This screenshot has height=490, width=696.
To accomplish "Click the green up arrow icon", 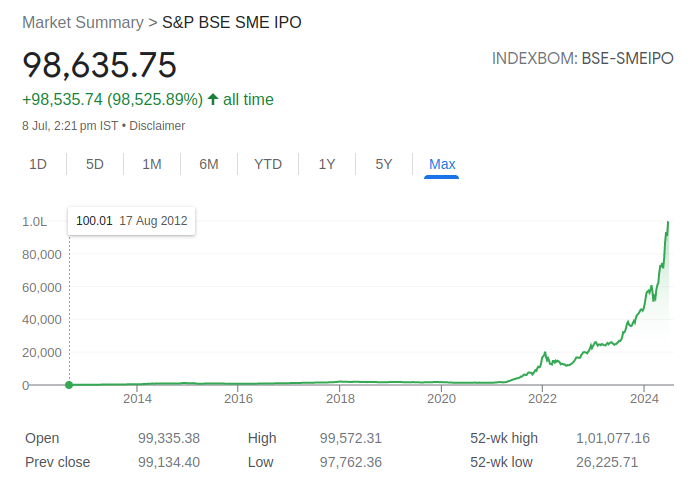I will tap(213, 99).
